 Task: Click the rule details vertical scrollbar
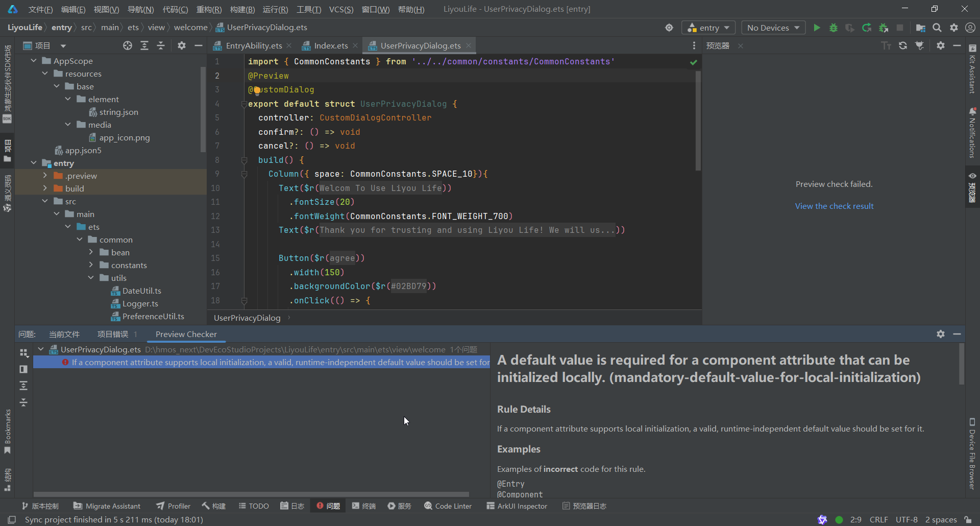point(962,364)
